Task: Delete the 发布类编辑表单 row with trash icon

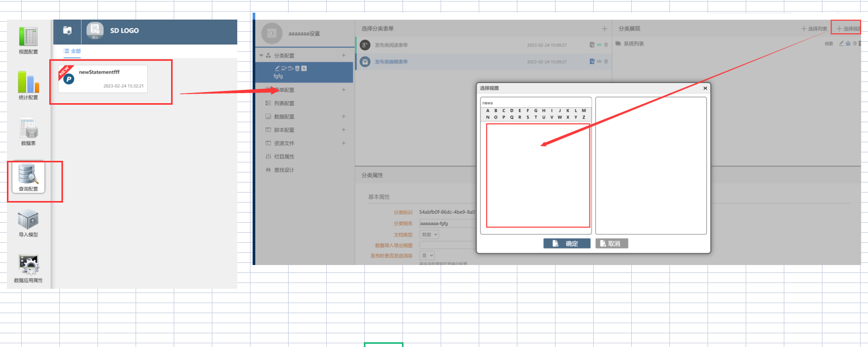Action: click(606, 61)
